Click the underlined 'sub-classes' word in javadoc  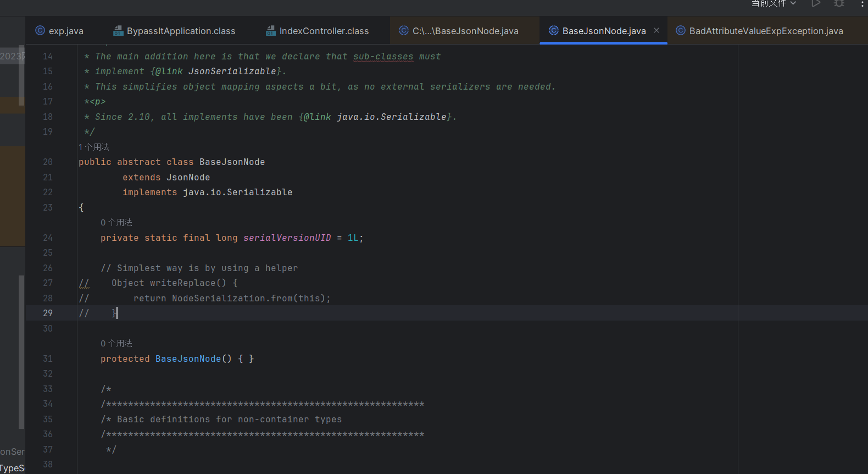click(383, 57)
